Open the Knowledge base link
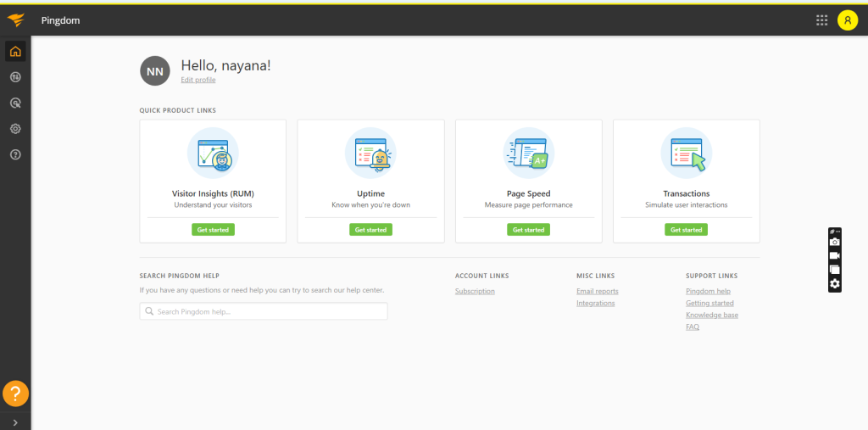 pos(712,316)
